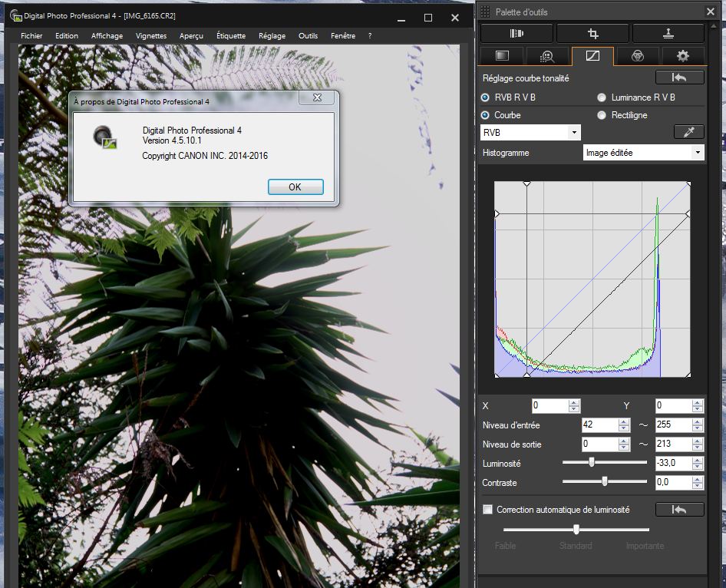The width and height of the screenshot is (726, 588).
Task: Reset the tone curve with revert button
Action: click(x=680, y=78)
